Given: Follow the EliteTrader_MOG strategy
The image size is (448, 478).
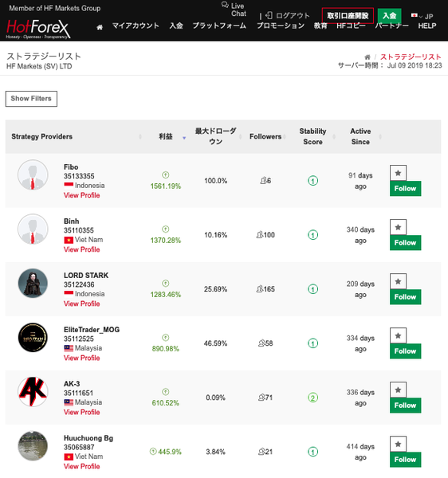Looking at the screenshot, I should (405, 351).
